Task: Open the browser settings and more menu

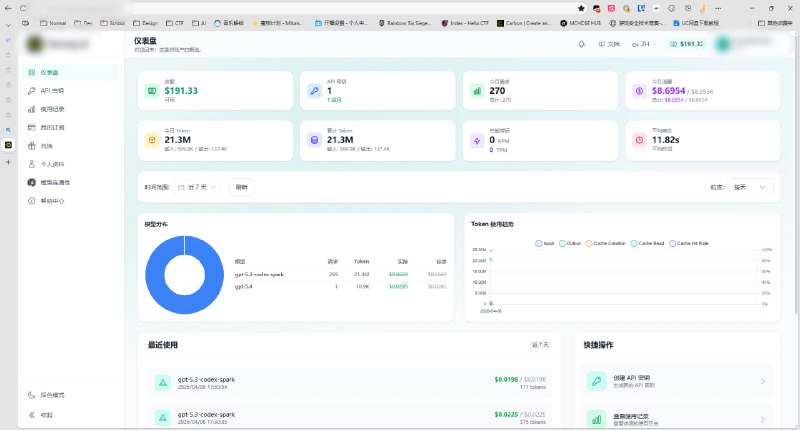Action: point(718,8)
